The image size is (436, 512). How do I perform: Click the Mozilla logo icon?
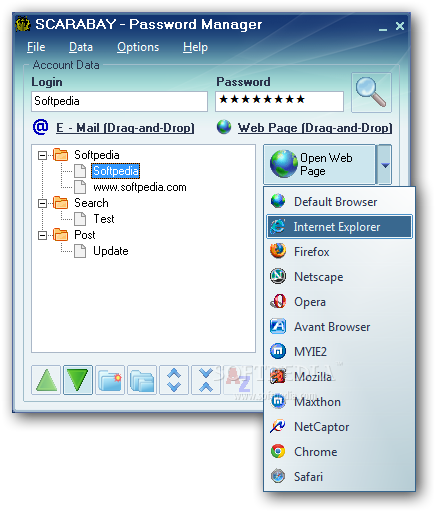(x=278, y=376)
